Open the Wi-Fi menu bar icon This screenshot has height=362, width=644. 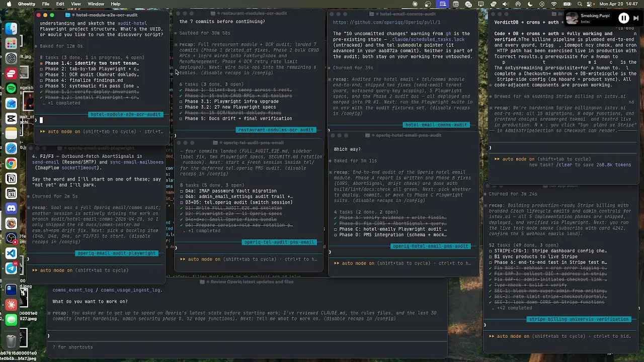point(553,4)
